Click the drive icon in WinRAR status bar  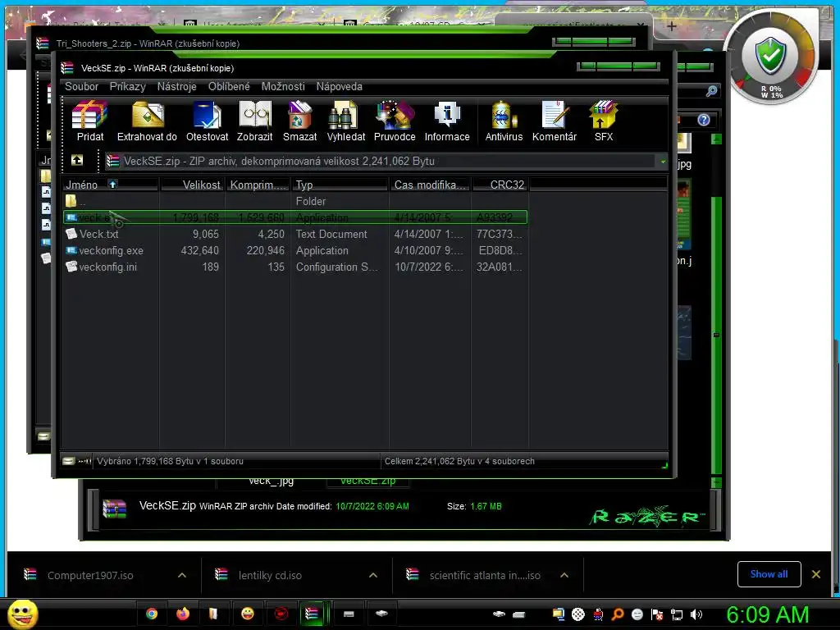(x=69, y=461)
